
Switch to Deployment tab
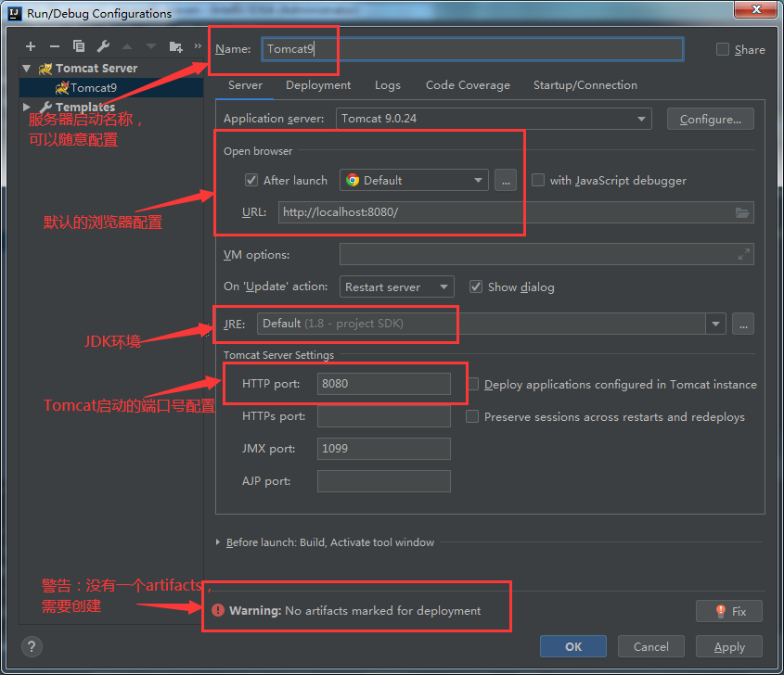(318, 85)
